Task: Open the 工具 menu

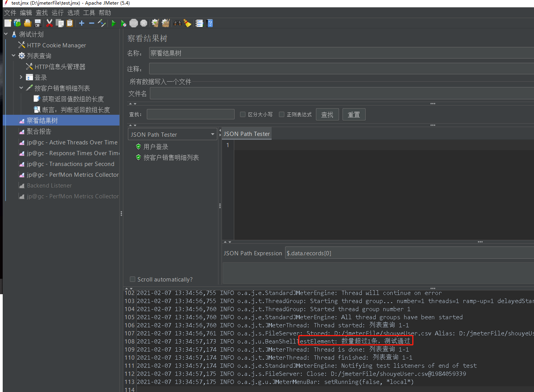Action: click(x=89, y=13)
